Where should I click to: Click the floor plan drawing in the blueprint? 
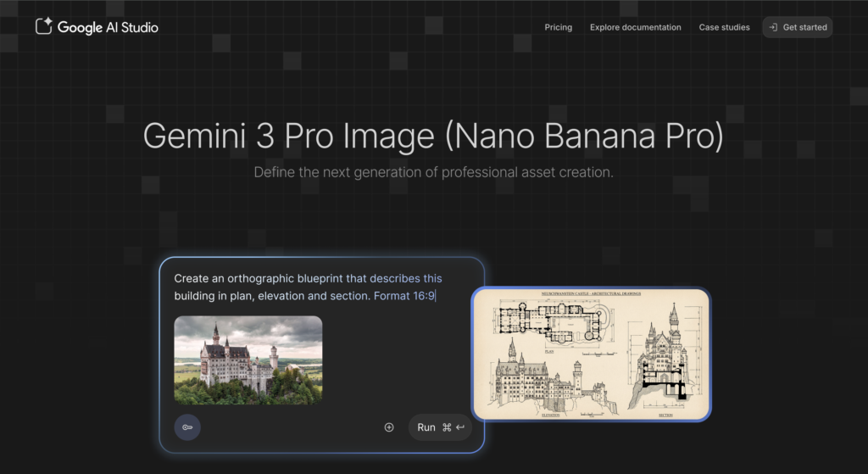pyautogui.click(x=549, y=321)
